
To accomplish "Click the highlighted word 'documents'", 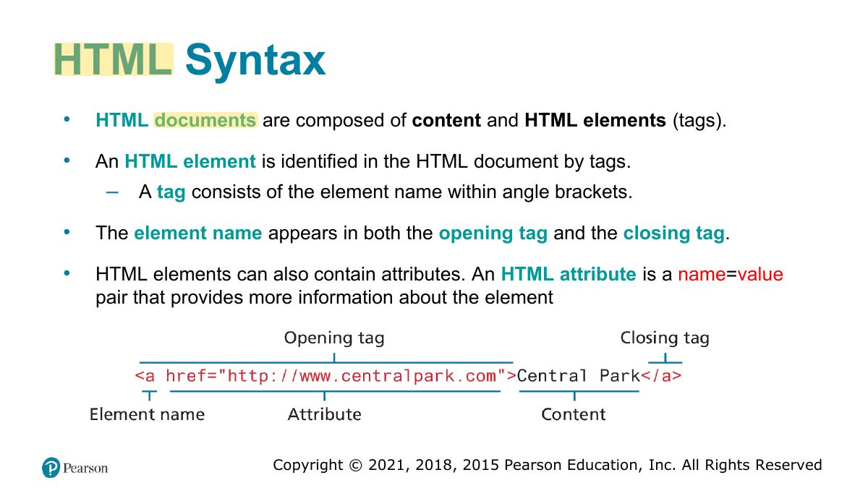I will [x=205, y=120].
